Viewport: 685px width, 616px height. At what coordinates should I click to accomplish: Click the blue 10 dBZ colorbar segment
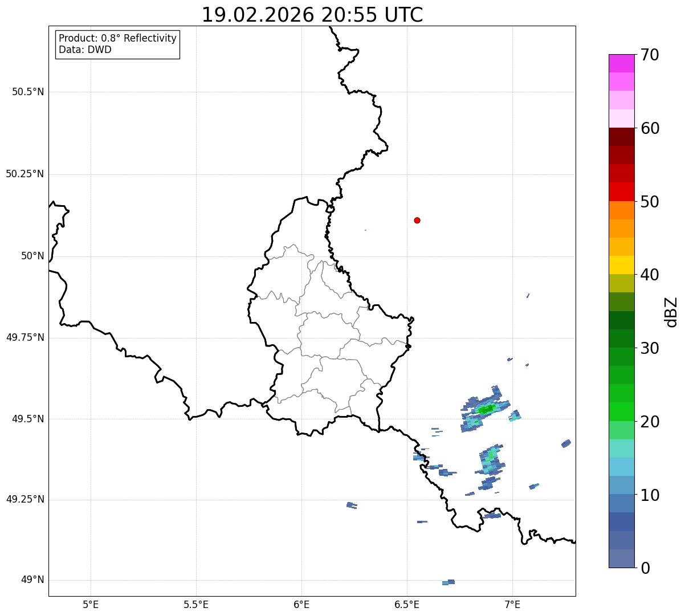[621, 485]
